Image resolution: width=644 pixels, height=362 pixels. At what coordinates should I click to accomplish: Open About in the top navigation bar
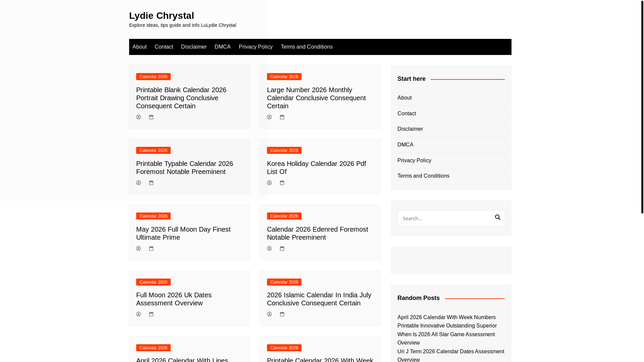(140, 47)
